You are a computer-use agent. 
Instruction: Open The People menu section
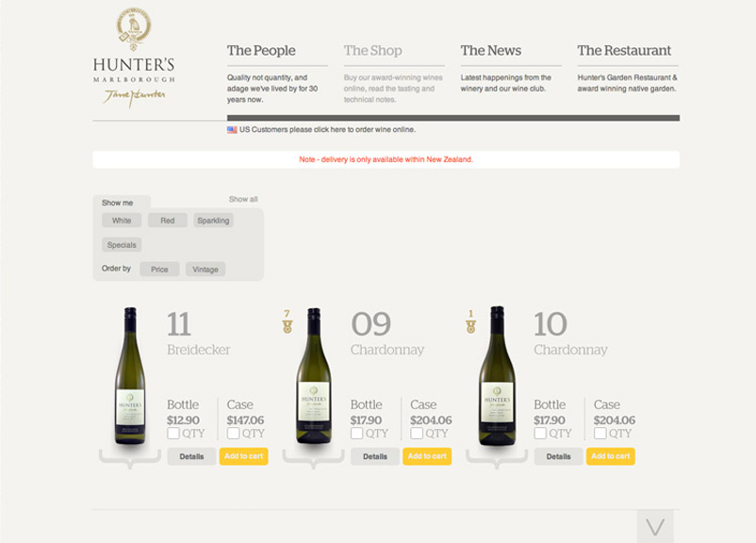(261, 51)
